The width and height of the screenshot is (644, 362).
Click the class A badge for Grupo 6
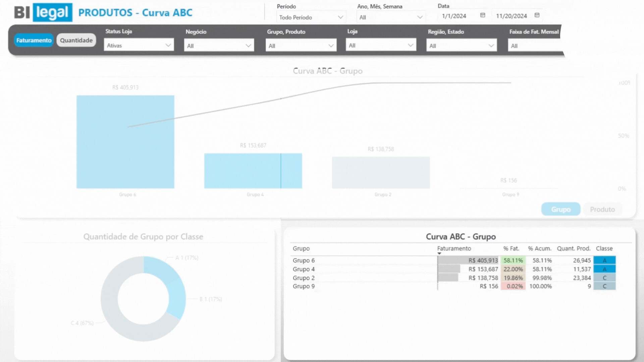pos(604,260)
